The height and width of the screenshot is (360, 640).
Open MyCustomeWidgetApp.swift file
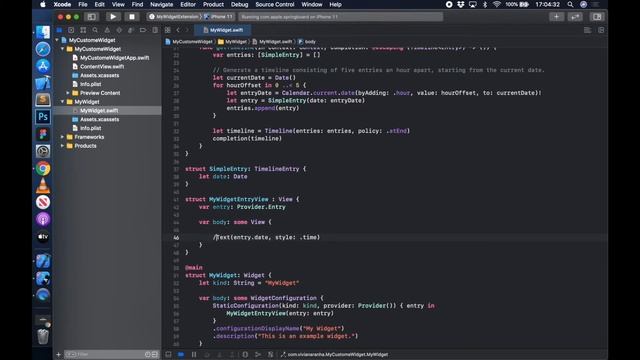(114, 58)
